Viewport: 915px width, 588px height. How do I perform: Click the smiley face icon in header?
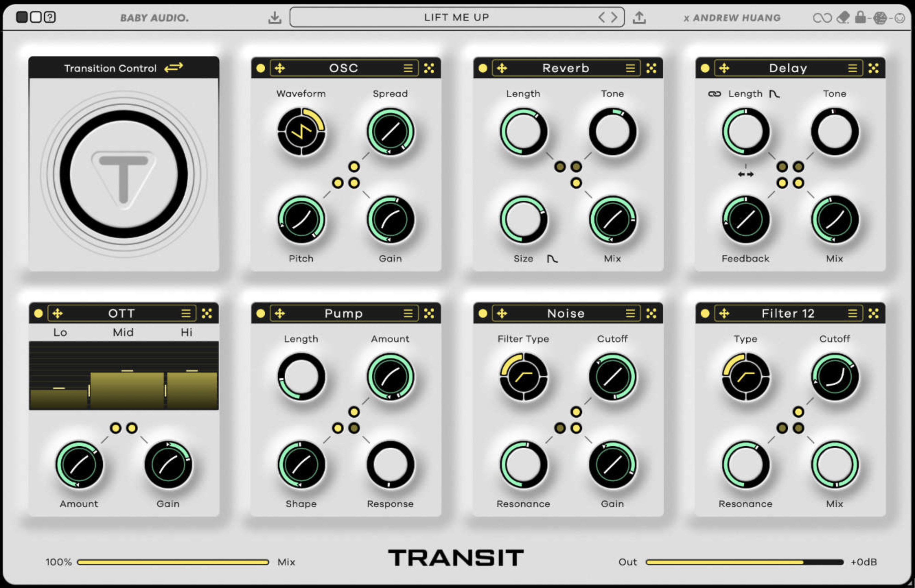click(x=900, y=18)
